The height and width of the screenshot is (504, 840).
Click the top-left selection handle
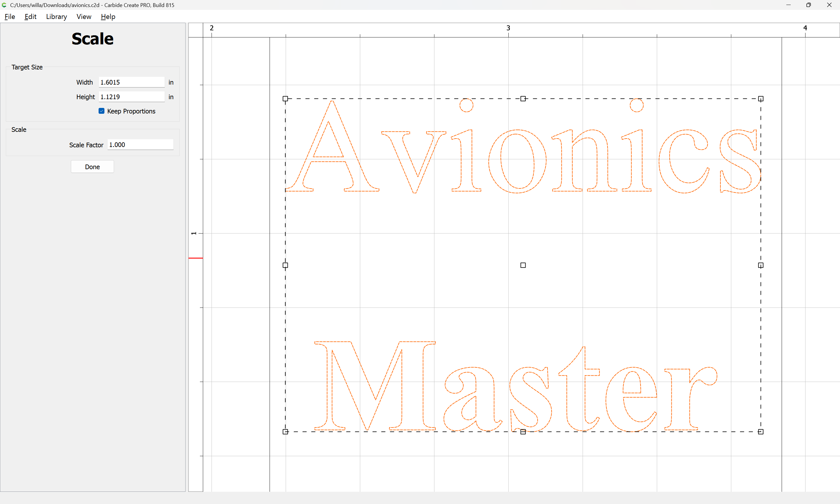coord(285,99)
